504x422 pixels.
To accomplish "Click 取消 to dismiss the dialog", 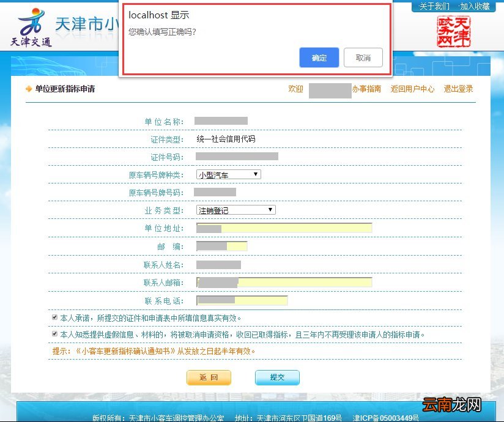I will [364, 57].
